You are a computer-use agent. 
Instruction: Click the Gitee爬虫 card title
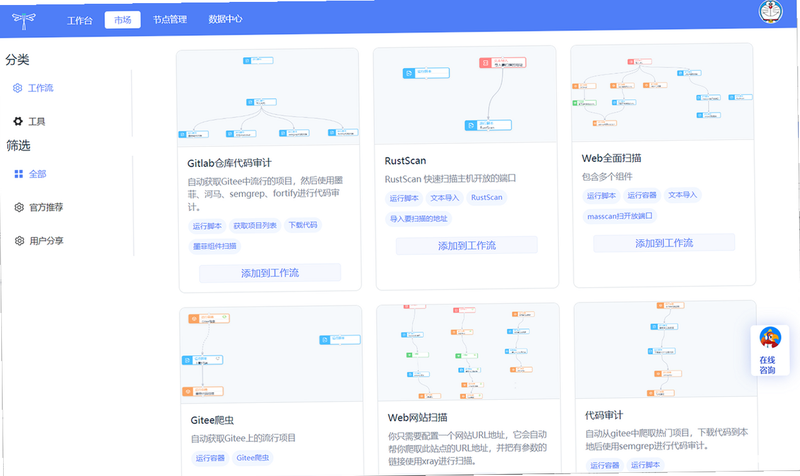[x=212, y=420]
